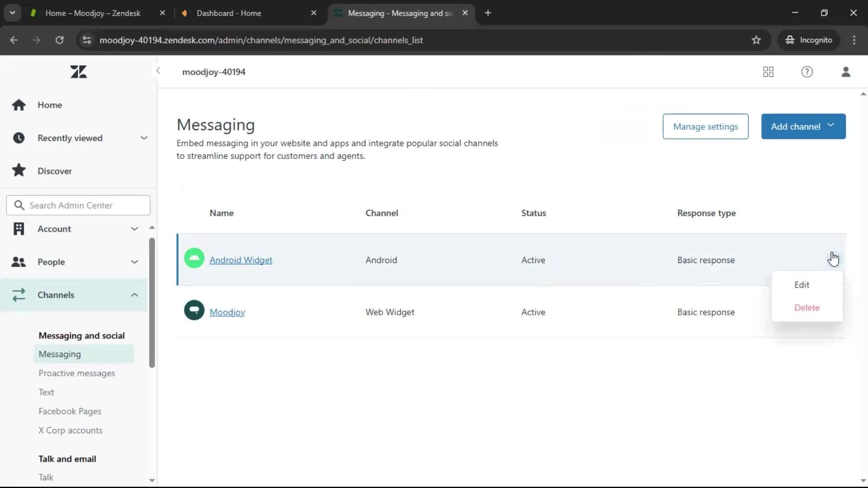Image resolution: width=868 pixels, height=488 pixels.
Task: Expand the Recently viewed section
Action: [144, 138]
